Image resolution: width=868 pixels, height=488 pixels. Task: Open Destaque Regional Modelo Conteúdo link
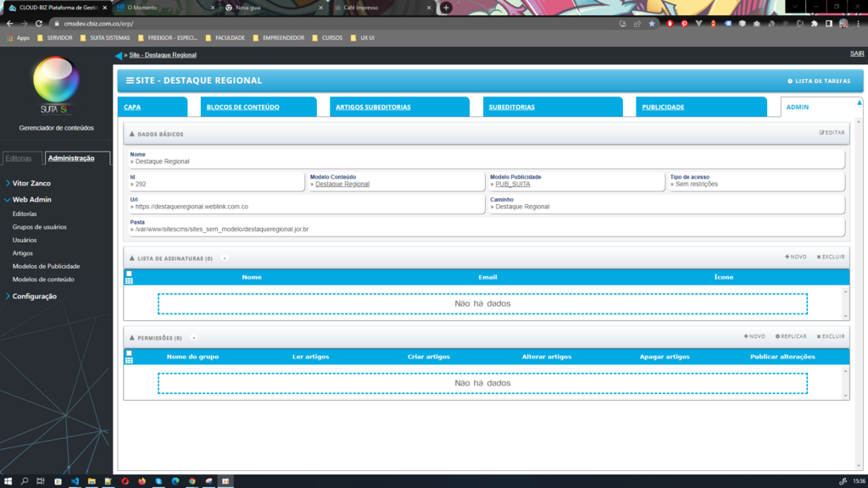(342, 184)
